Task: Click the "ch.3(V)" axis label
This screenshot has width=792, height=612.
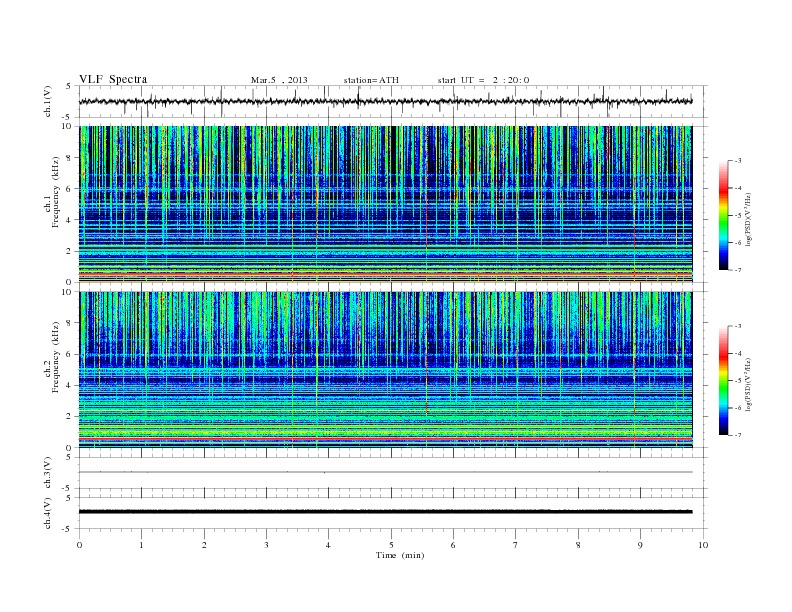Action: pyautogui.click(x=47, y=472)
